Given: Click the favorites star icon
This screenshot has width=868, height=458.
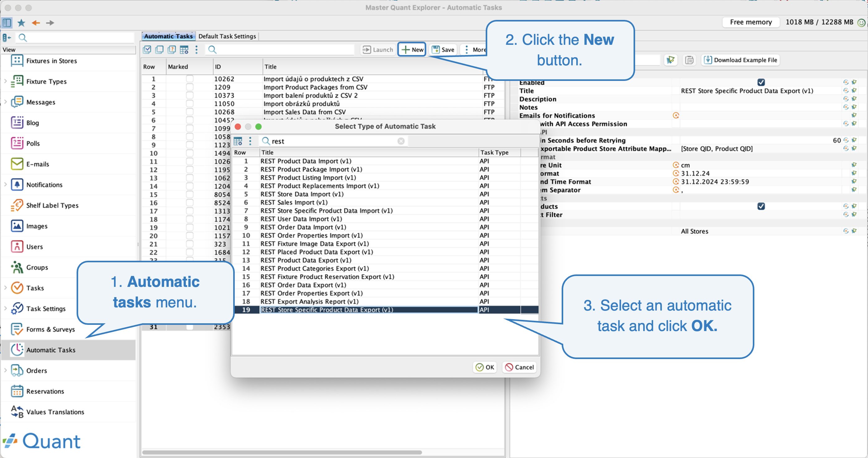Looking at the screenshot, I should 21,23.
